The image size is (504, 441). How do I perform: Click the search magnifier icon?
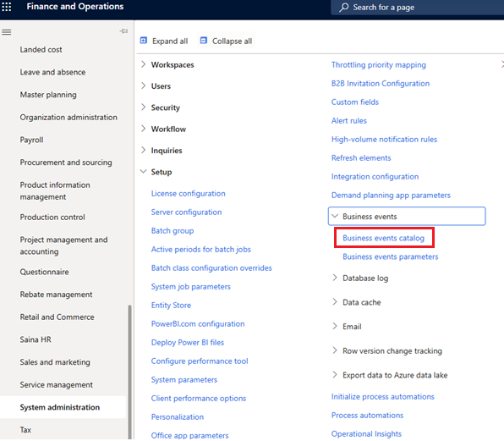pyautogui.click(x=343, y=7)
